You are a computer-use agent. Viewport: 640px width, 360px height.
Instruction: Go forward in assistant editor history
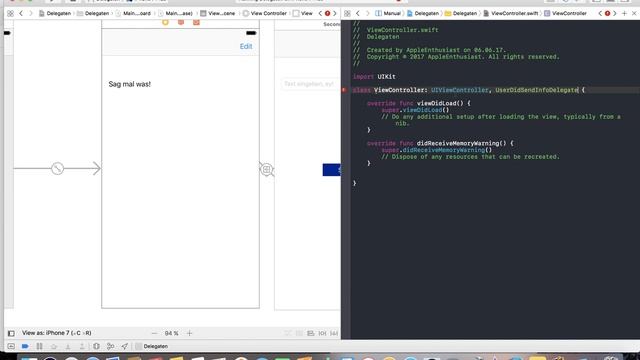pos(367,13)
